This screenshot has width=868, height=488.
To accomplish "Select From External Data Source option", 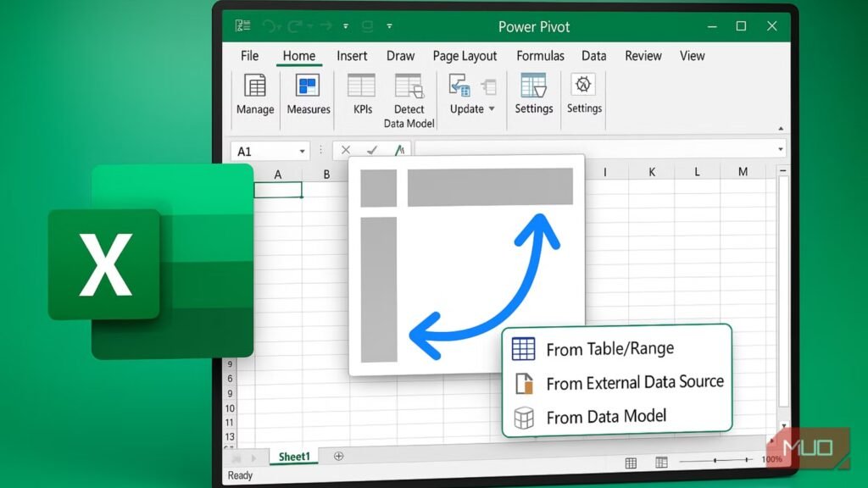I will [x=635, y=382].
